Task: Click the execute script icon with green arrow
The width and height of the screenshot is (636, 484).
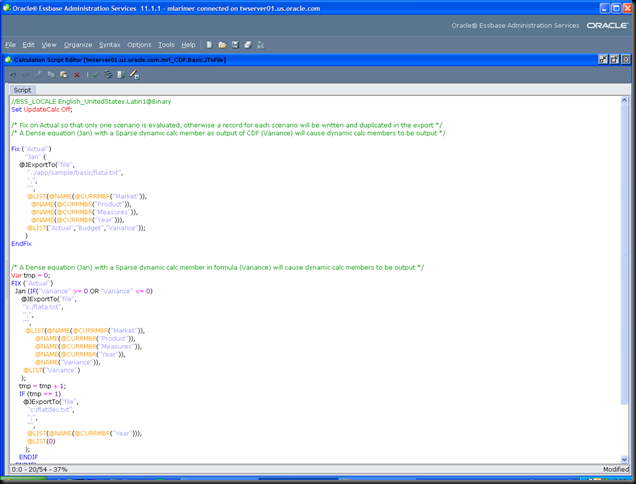Action: [x=121, y=74]
